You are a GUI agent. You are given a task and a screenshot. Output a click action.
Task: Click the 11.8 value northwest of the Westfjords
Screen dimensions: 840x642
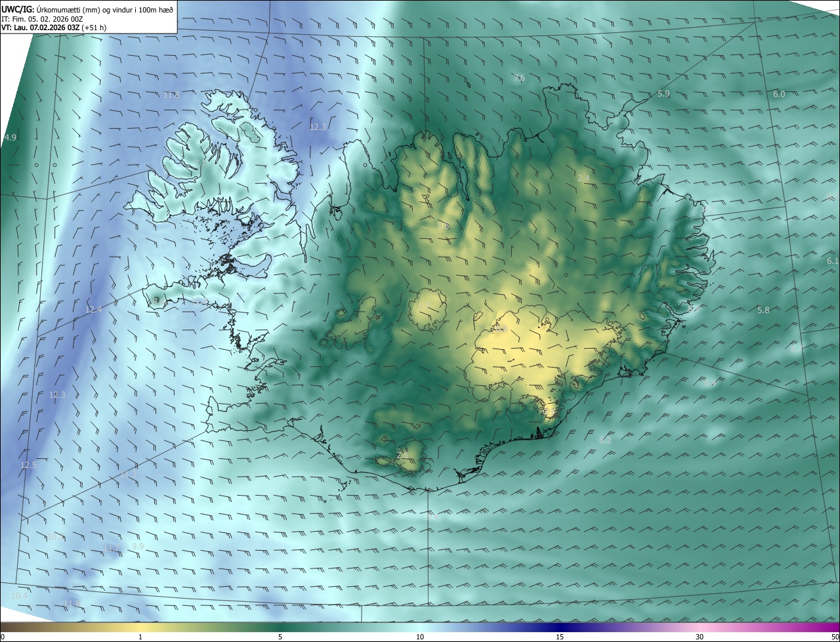coord(171,95)
